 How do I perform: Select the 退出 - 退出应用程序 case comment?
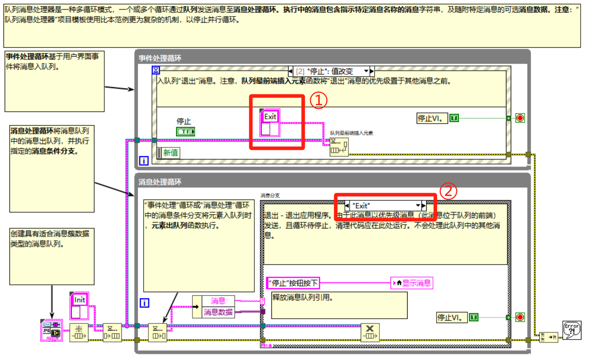[x=386, y=235]
